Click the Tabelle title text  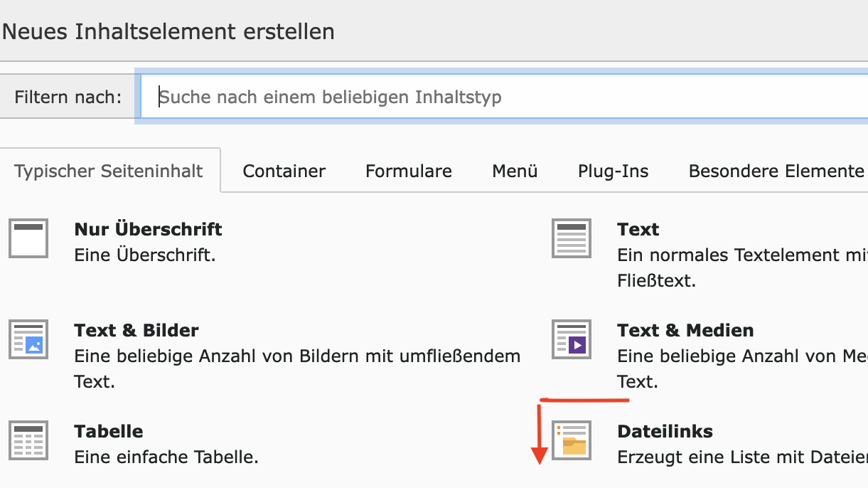[109, 431]
